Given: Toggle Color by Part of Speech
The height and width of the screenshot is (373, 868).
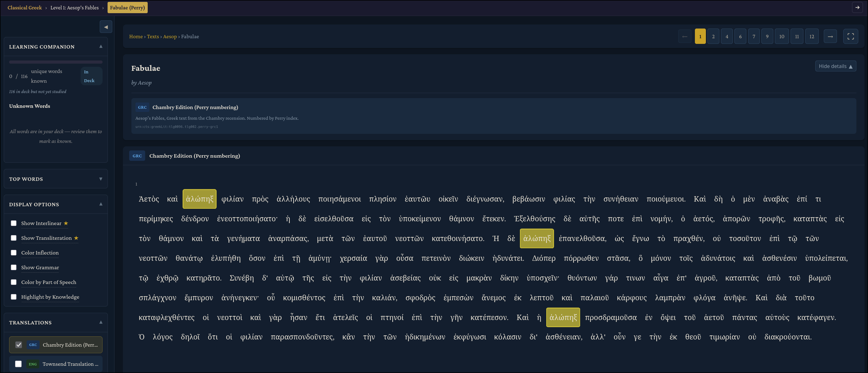Looking at the screenshot, I should [14, 282].
